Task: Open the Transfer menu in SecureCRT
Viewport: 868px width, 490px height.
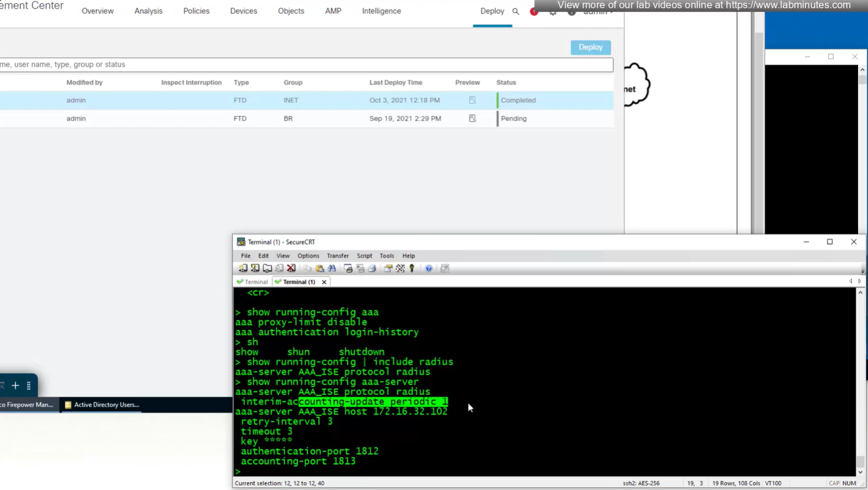Action: click(x=337, y=256)
